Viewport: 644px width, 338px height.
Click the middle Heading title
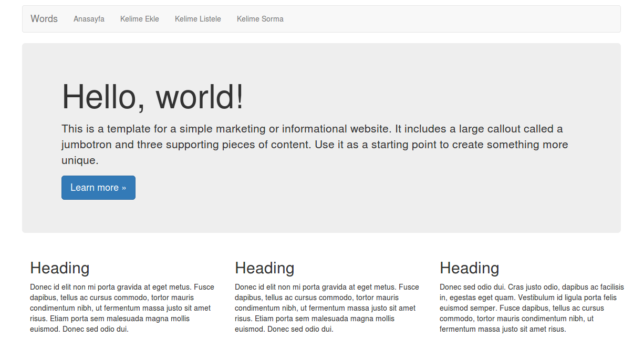click(x=264, y=268)
